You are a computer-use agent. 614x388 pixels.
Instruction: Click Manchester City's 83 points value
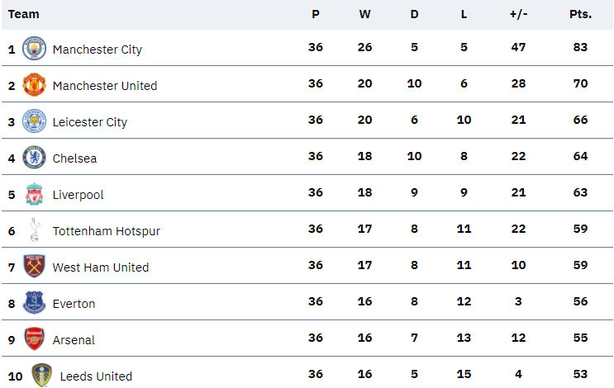pos(580,47)
